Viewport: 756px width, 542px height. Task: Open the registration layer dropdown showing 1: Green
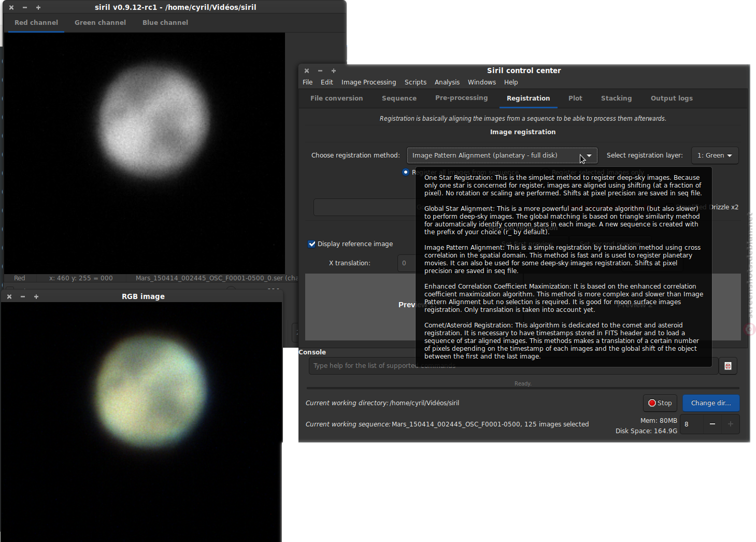715,155
